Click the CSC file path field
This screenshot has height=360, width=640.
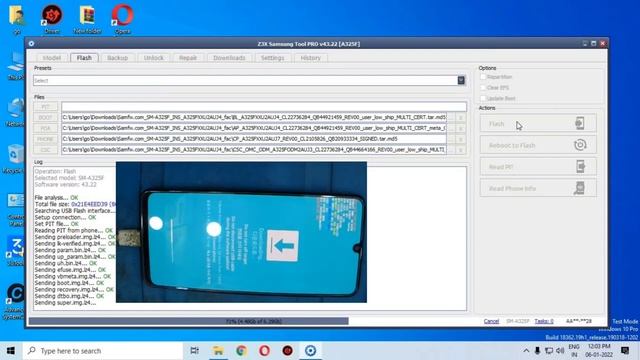click(254, 150)
